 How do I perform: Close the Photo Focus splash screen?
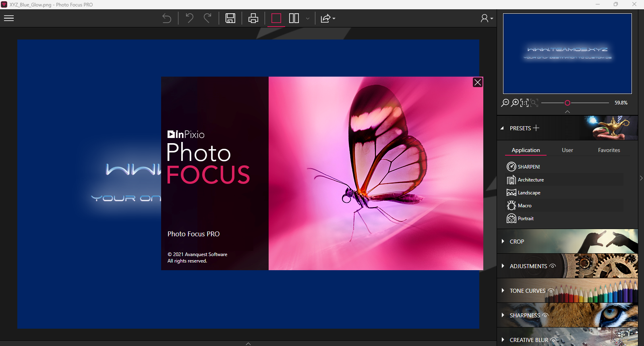[478, 82]
